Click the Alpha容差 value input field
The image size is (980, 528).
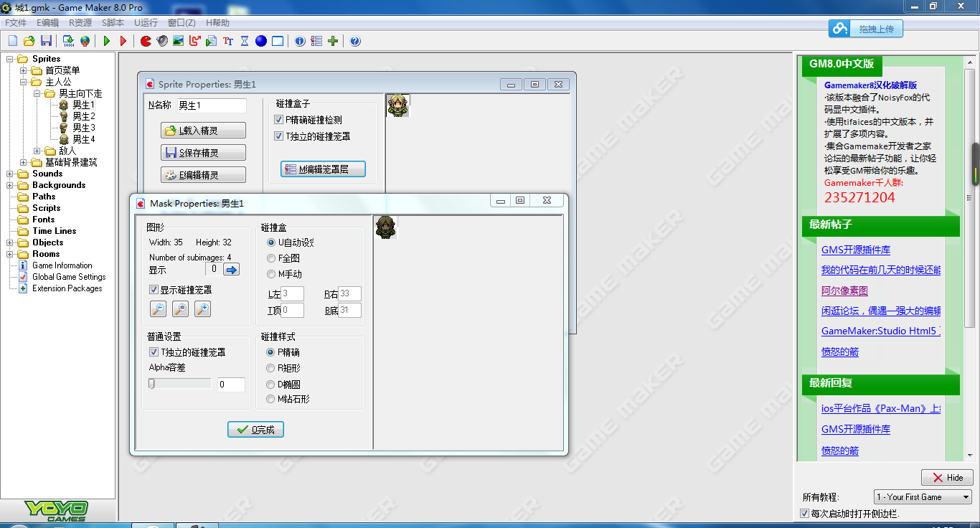(231, 385)
